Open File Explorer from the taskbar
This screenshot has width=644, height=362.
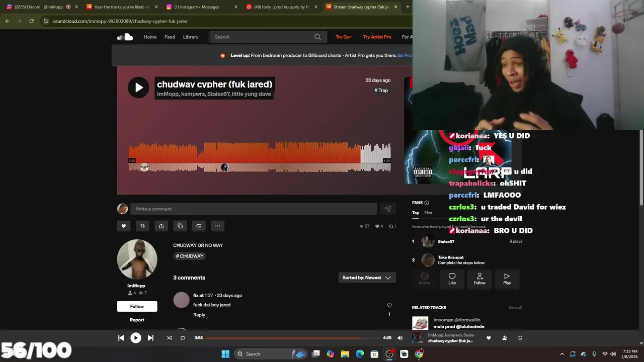click(345, 354)
